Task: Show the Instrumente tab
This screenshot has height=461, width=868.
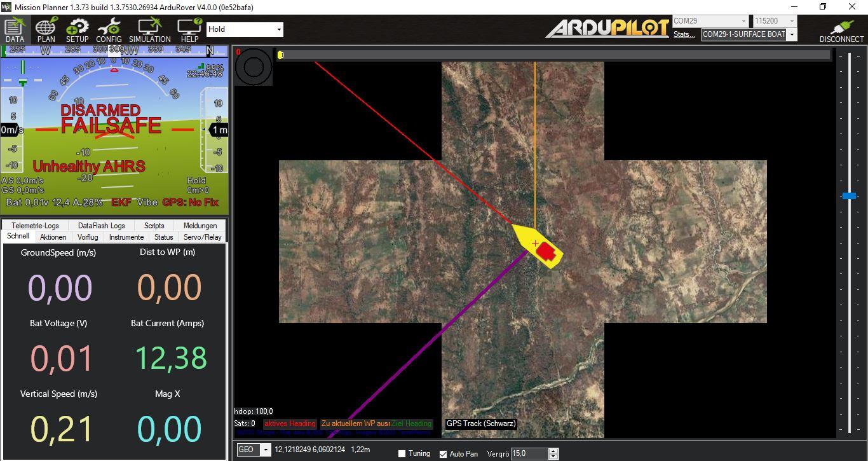Action: [126, 237]
